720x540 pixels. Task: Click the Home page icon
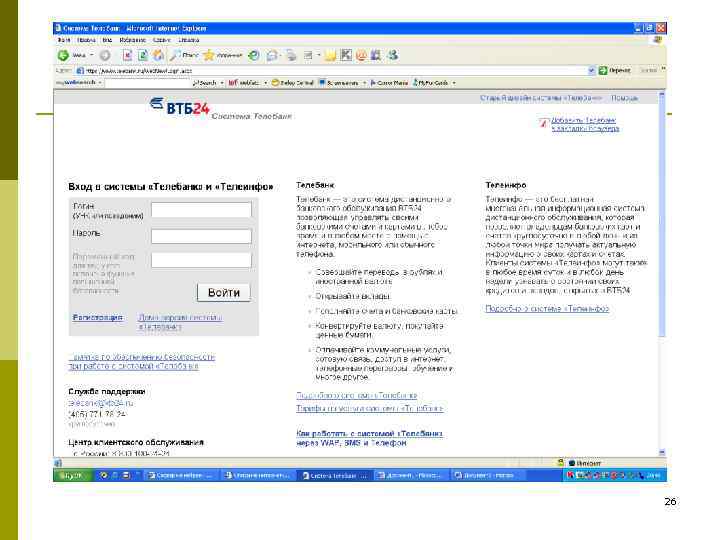tap(158, 56)
